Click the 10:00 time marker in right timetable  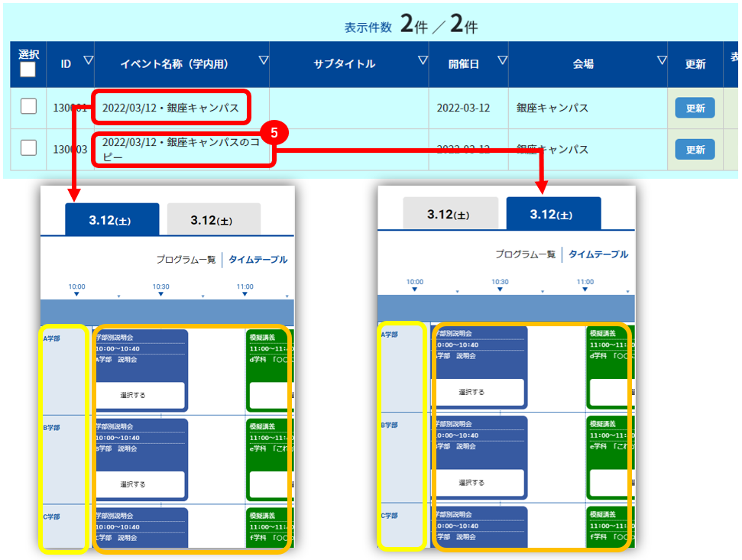(414, 285)
